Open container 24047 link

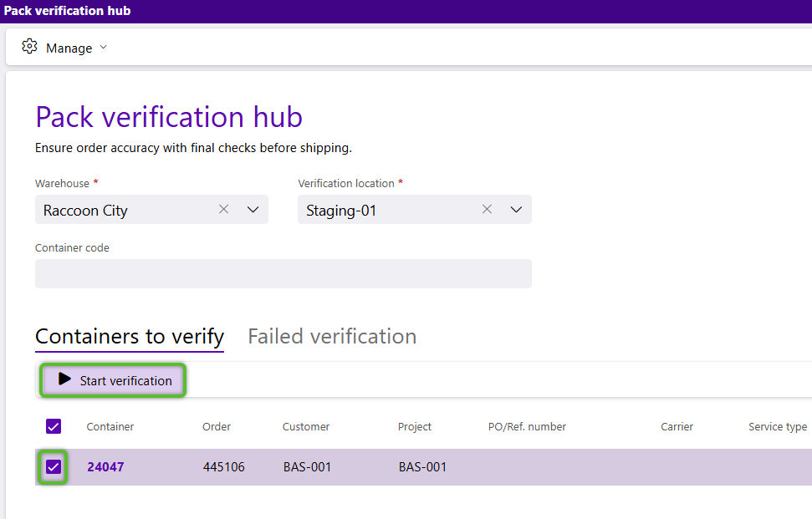[105, 466]
